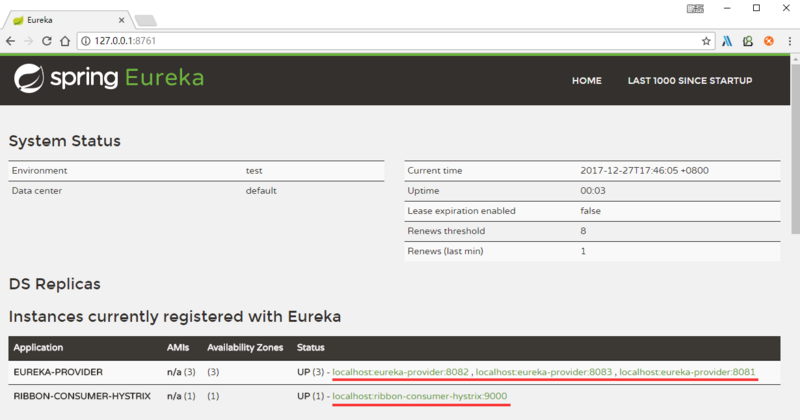The width and height of the screenshot is (800, 420).
Task: Minimize the browser window
Action: pyautogui.click(x=727, y=8)
